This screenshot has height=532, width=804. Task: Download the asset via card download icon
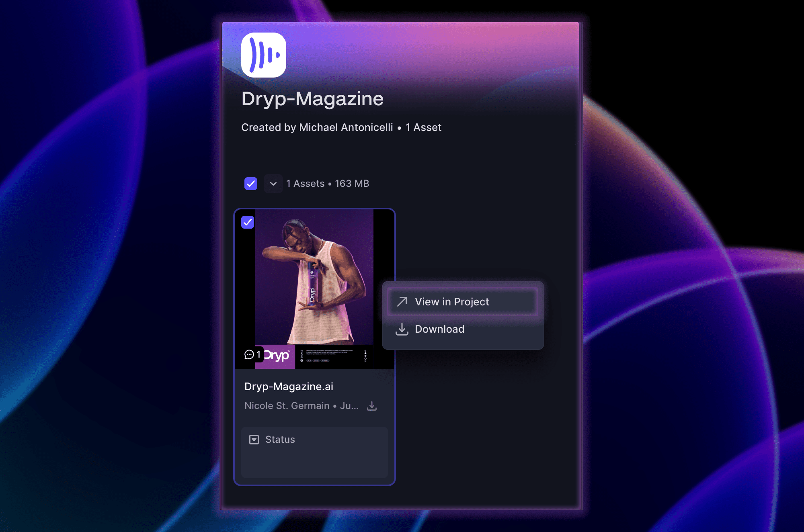(x=372, y=406)
